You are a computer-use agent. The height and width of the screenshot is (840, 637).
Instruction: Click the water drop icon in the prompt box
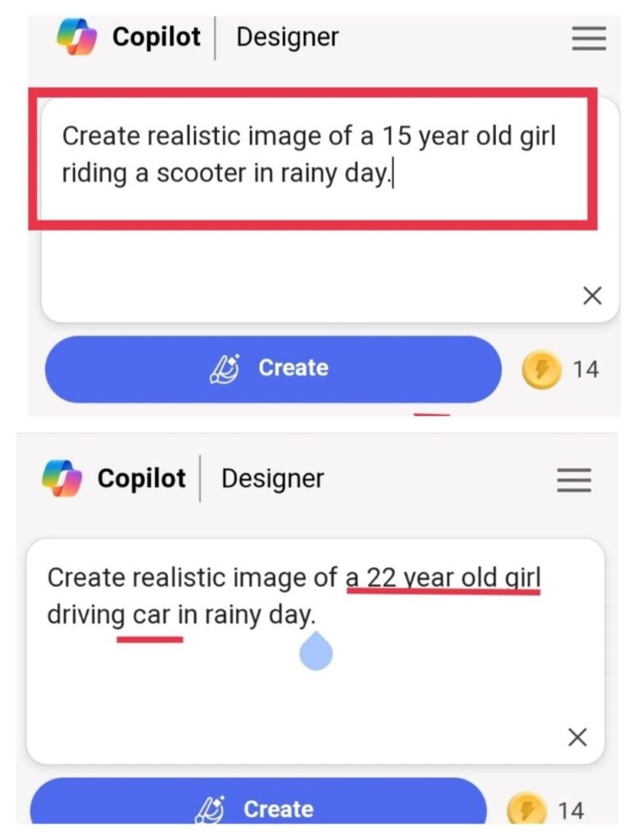click(x=316, y=651)
